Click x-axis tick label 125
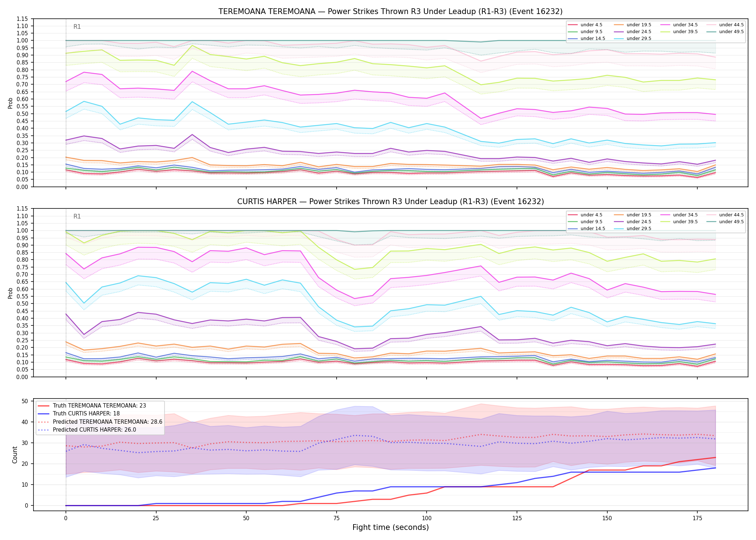The width and height of the screenshot is (756, 540). pyautogui.click(x=517, y=518)
